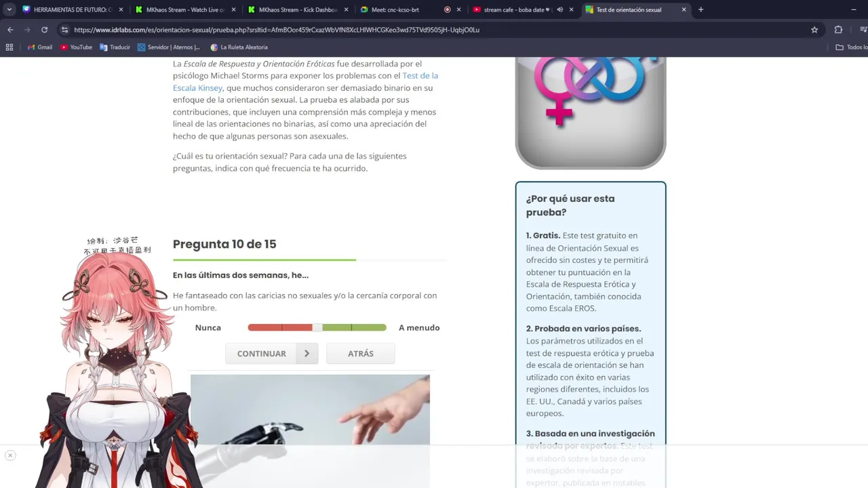Bookmark this page with the star icon
This screenshot has width=868, height=488.
814,30
